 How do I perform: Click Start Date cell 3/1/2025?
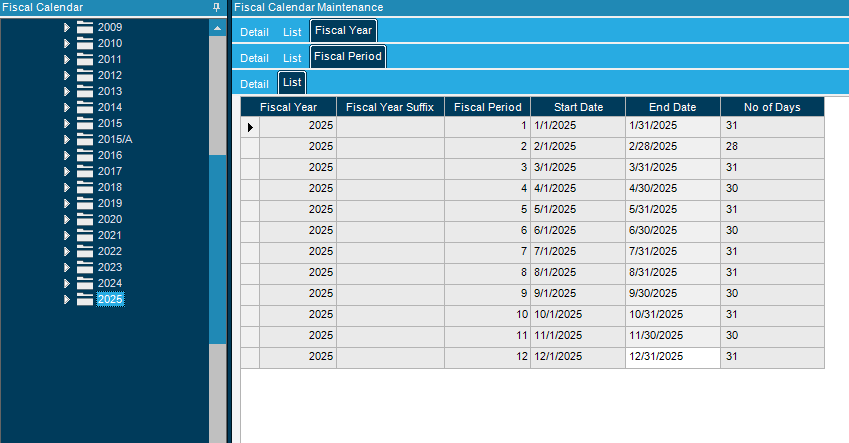click(x=578, y=169)
